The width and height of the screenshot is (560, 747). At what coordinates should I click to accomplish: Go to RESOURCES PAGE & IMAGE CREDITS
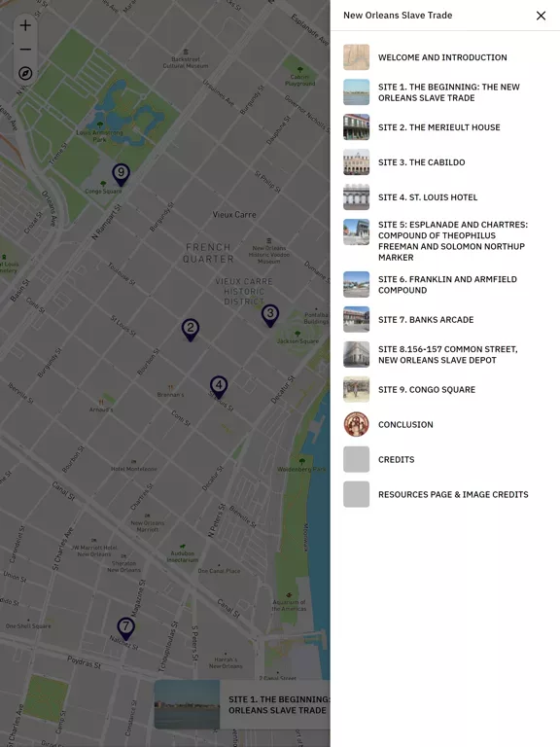click(453, 494)
